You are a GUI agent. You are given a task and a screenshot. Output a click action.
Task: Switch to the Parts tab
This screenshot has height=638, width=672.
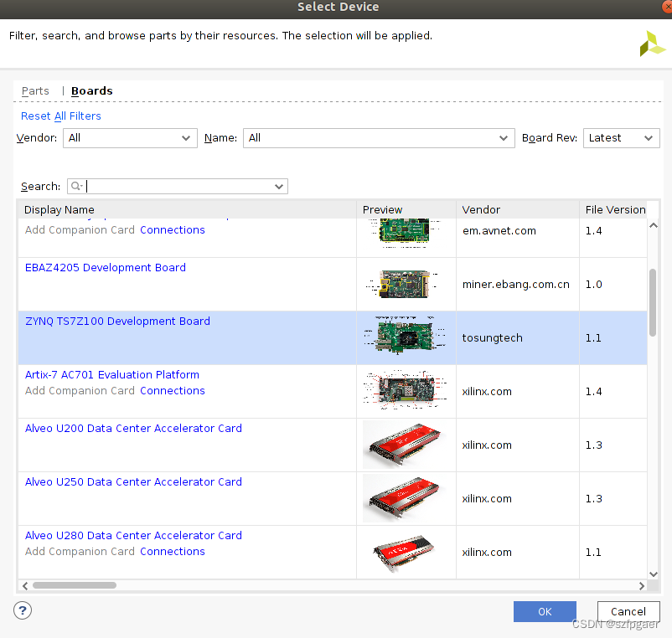[x=35, y=90]
